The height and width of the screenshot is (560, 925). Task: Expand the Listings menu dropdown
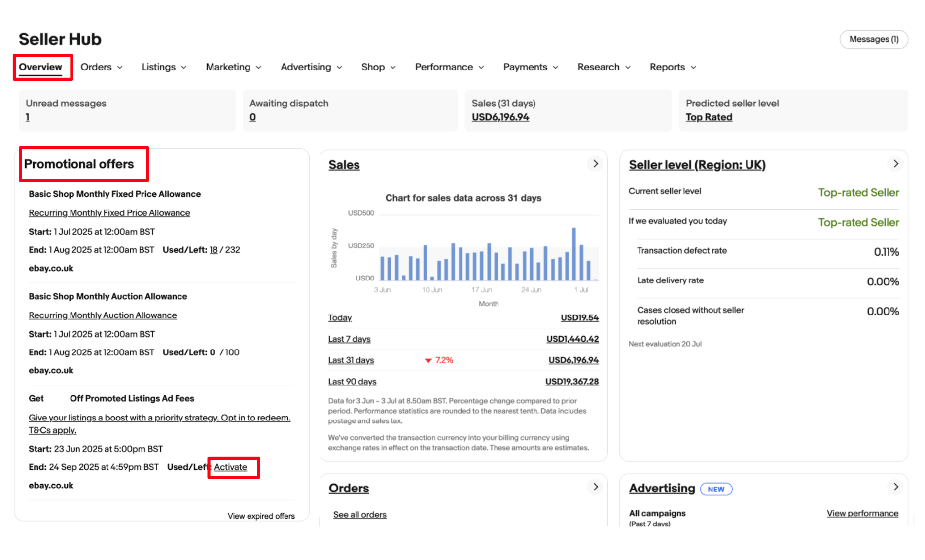pyautogui.click(x=164, y=67)
